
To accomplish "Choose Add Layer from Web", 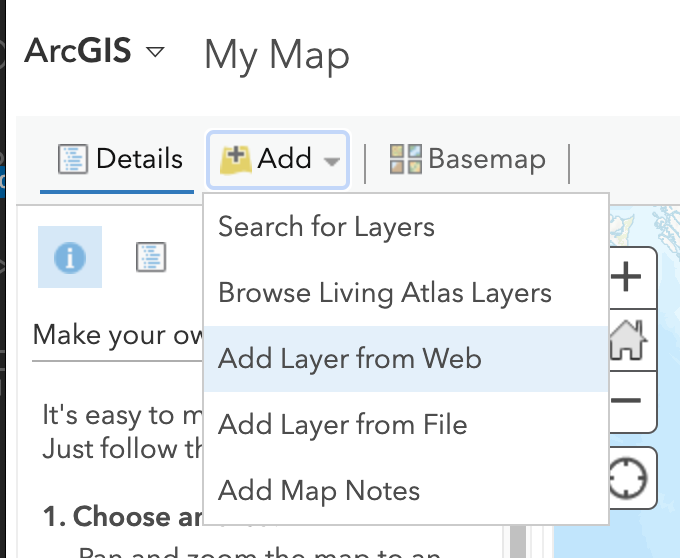I will click(x=406, y=359).
